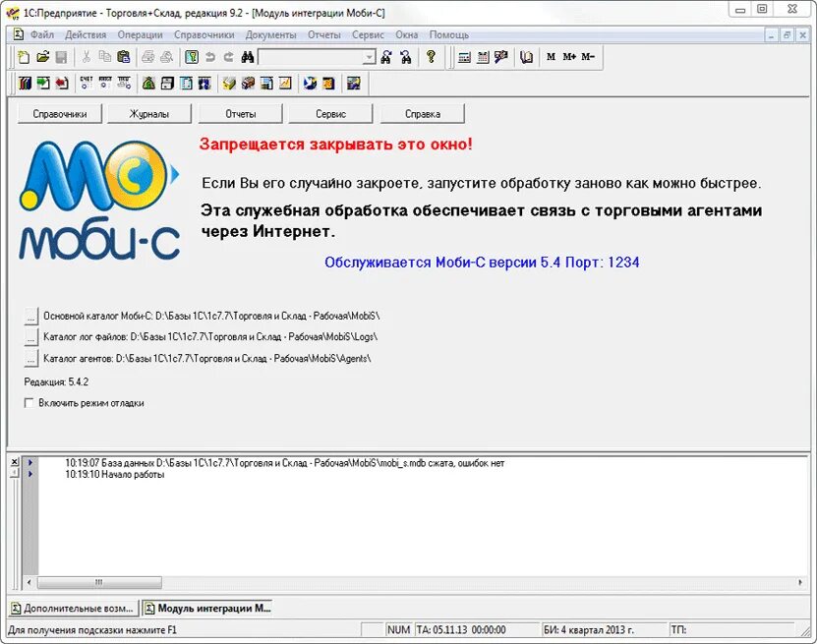
Task: Open the Операции menu
Action: coord(140,35)
